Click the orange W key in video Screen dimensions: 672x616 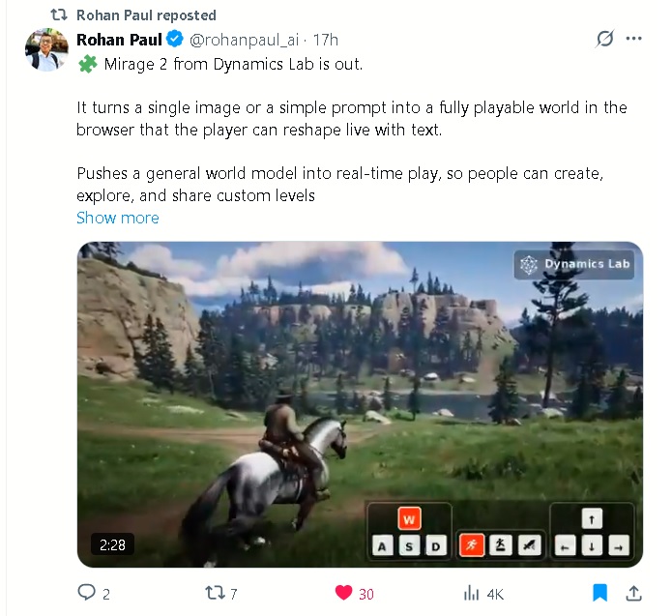(x=409, y=519)
